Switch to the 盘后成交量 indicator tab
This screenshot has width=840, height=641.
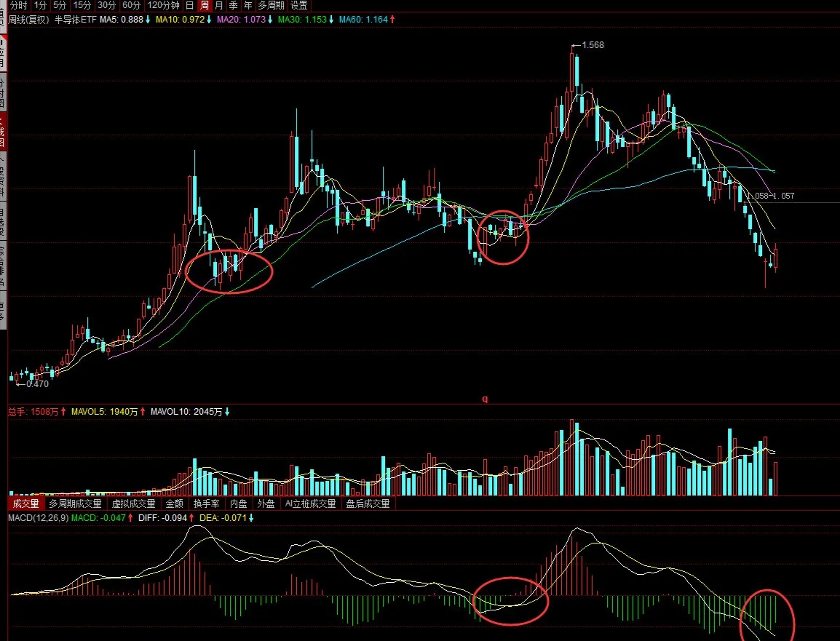click(368, 503)
